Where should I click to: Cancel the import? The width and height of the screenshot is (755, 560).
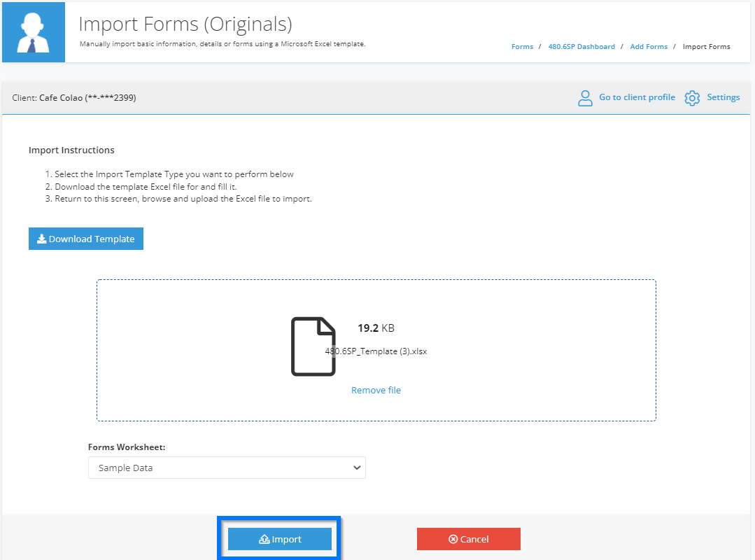pyautogui.click(x=469, y=539)
